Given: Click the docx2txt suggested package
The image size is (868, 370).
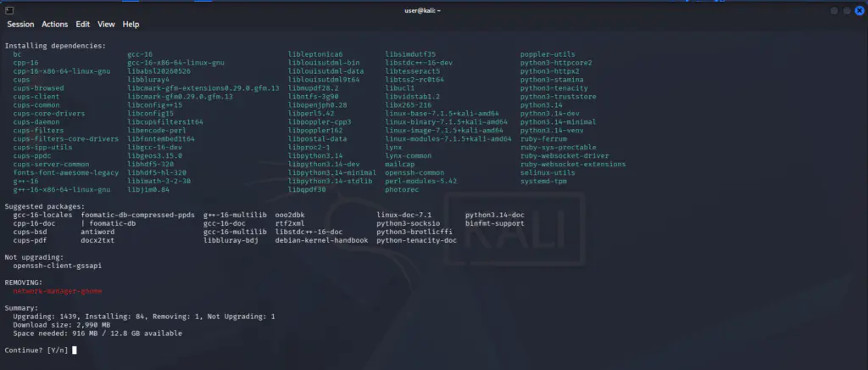Looking at the screenshot, I should coord(97,240).
